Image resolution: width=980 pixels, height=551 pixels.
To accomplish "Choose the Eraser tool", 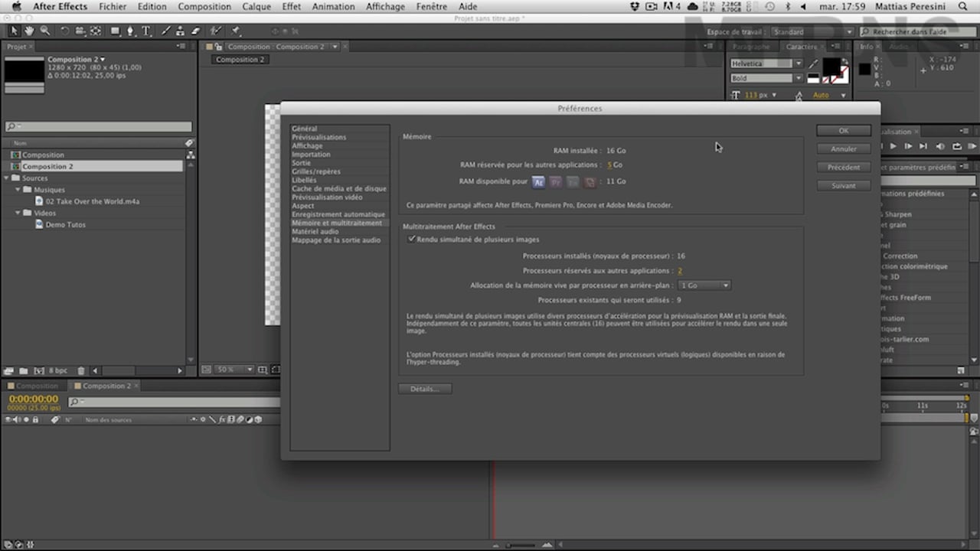I will click(195, 31).
